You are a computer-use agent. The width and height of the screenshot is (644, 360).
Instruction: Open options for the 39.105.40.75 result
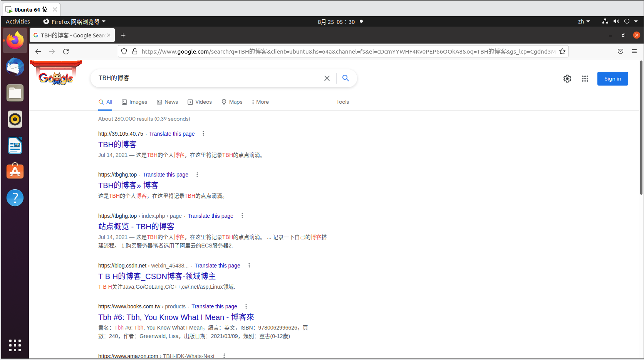click(x=203, y=134)
